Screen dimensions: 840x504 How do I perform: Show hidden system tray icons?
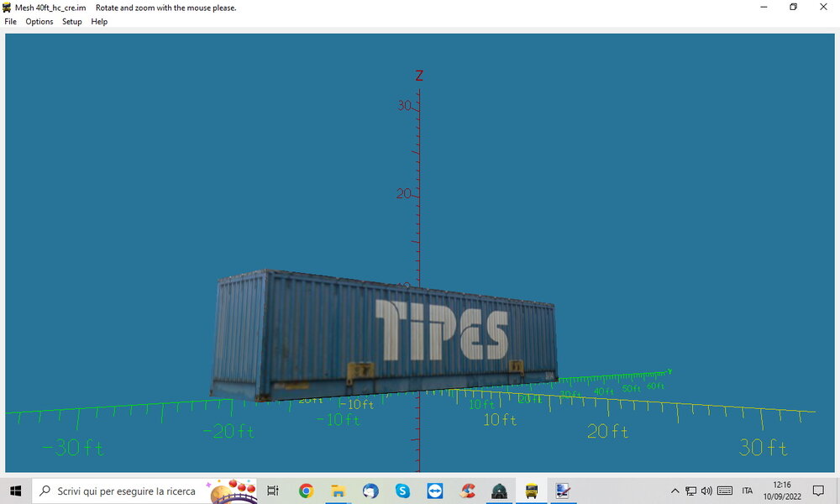(675, 491)
